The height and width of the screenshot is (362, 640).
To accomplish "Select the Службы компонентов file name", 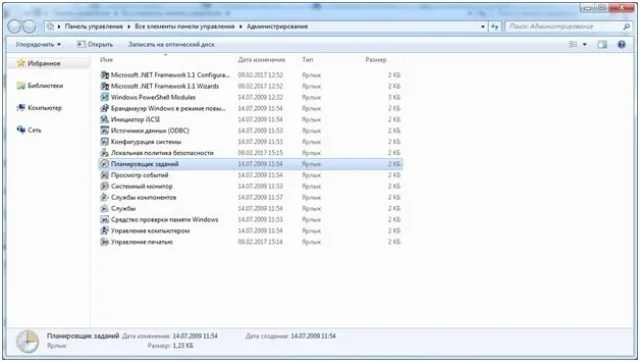I will coord(144,197).
